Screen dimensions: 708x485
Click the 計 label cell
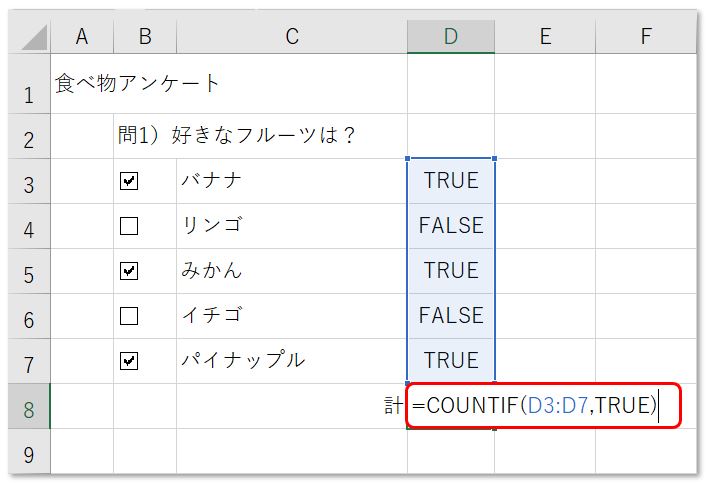392,407
